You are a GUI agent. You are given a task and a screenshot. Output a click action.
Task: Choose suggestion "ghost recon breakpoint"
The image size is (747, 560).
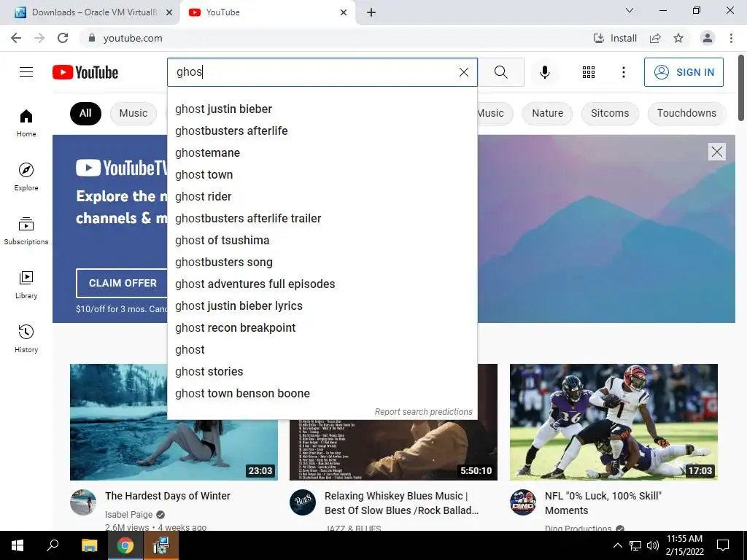pos(322,328)
